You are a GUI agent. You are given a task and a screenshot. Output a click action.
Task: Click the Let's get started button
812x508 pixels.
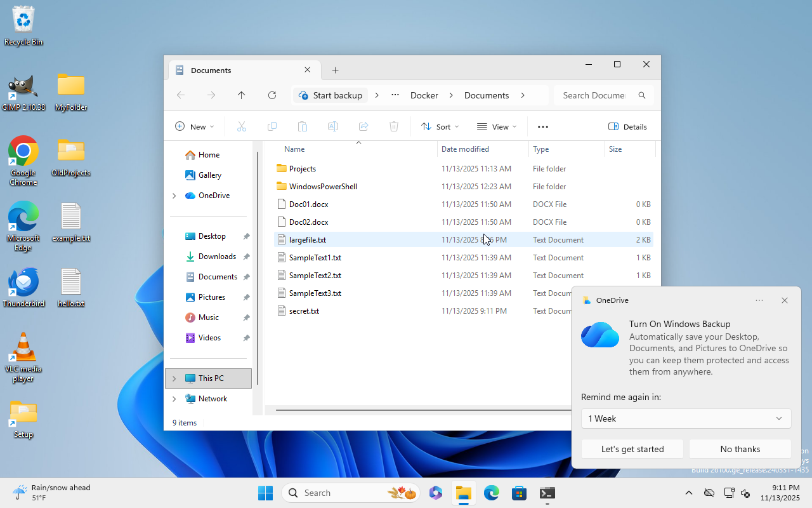(632, 449)
